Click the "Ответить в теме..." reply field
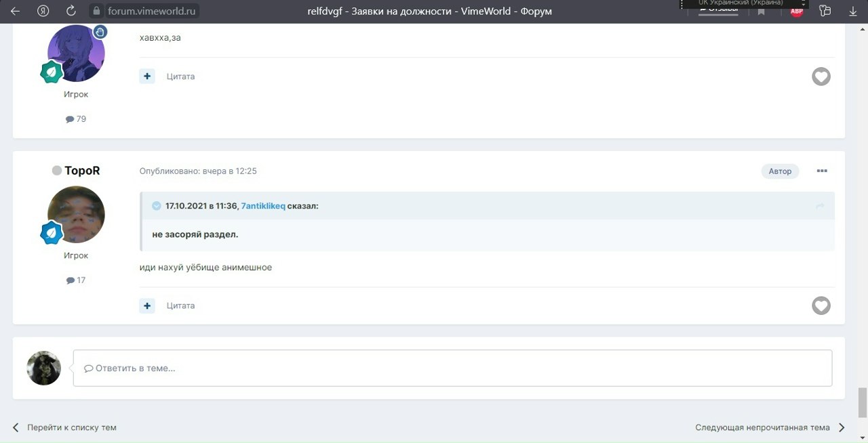This screenshot has width=868, height=443. pyautogui.click(x=452, y=368)
